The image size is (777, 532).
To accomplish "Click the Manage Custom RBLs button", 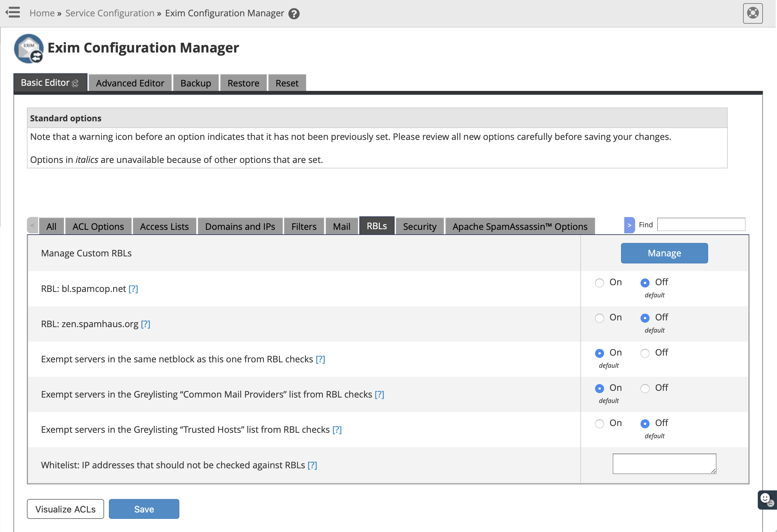I will click(x=665, y=253).
